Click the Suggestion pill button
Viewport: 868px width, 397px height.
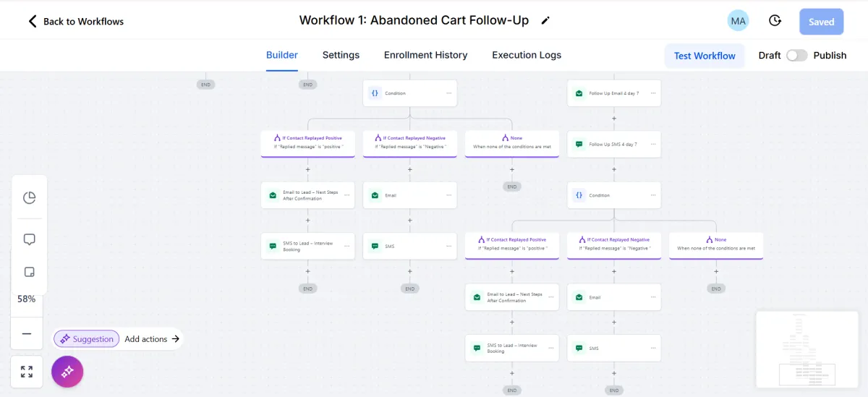click(x=86, y=338)
